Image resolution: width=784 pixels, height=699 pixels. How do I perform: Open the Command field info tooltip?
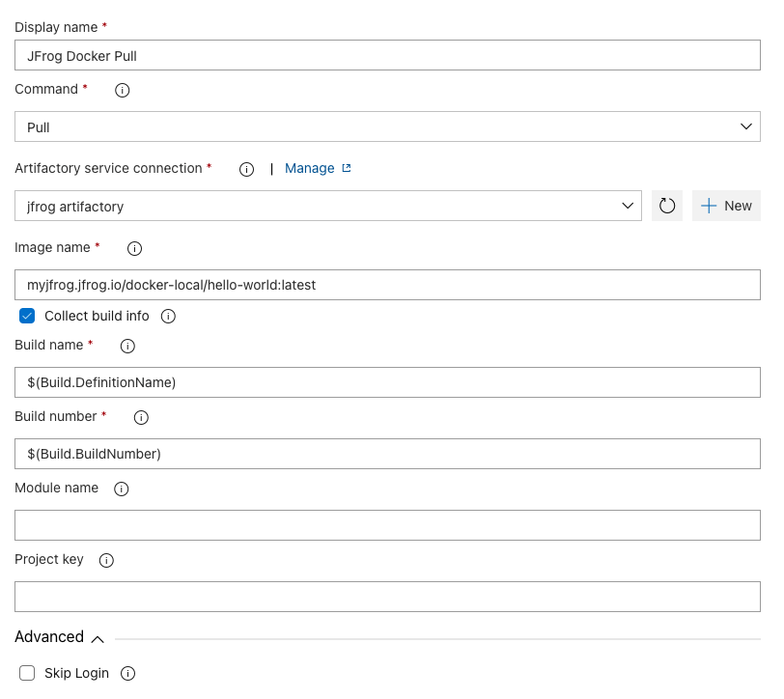(122, 90)
